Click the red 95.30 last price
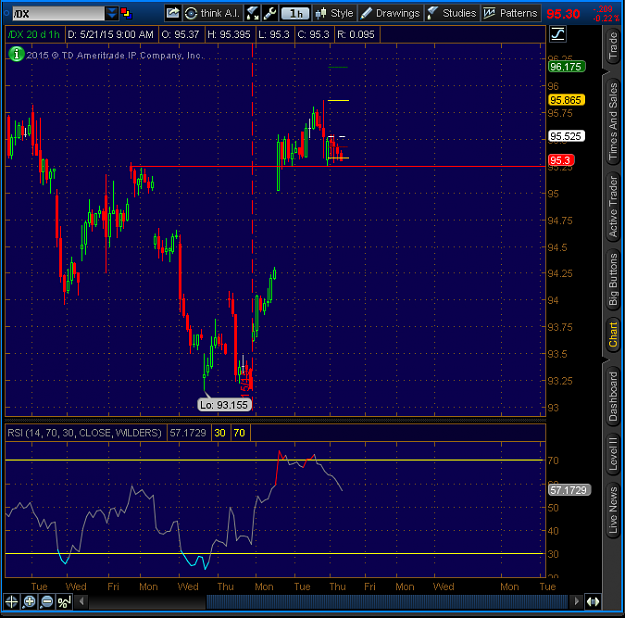Image resolution: width=625 pixels, height=618 pixels. [x=563, y=14]
